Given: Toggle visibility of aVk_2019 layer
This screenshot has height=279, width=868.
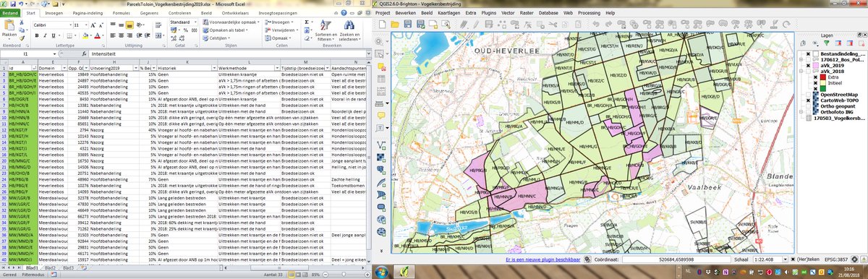Looking at the screenshot, I should pyautogui.click(x=808, y=66).
